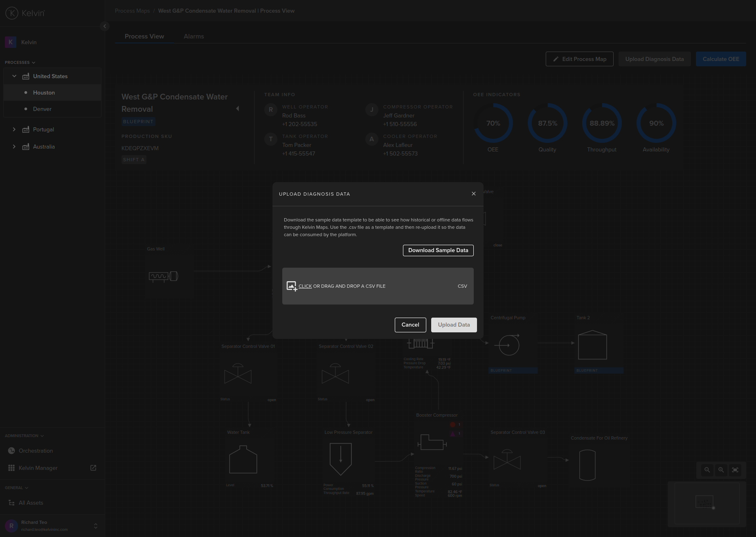The image size is (756, 537).
Task: Click the zoom in magnifier icon
Action: tap(721, 470)
